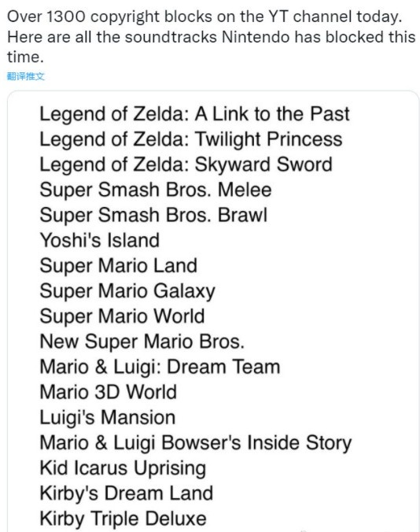Click the 'Super Mario Land' entry
Viewport: 420px width, 532px height.
click(118, 266)
